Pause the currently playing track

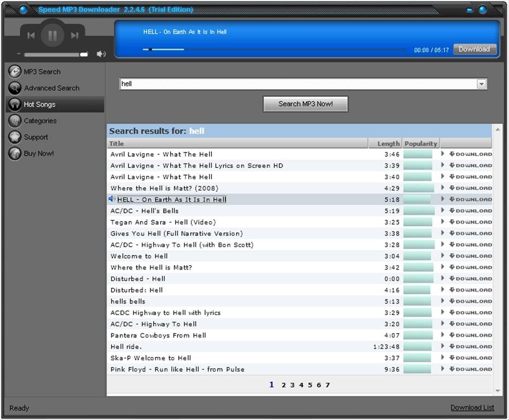(52, 35)
